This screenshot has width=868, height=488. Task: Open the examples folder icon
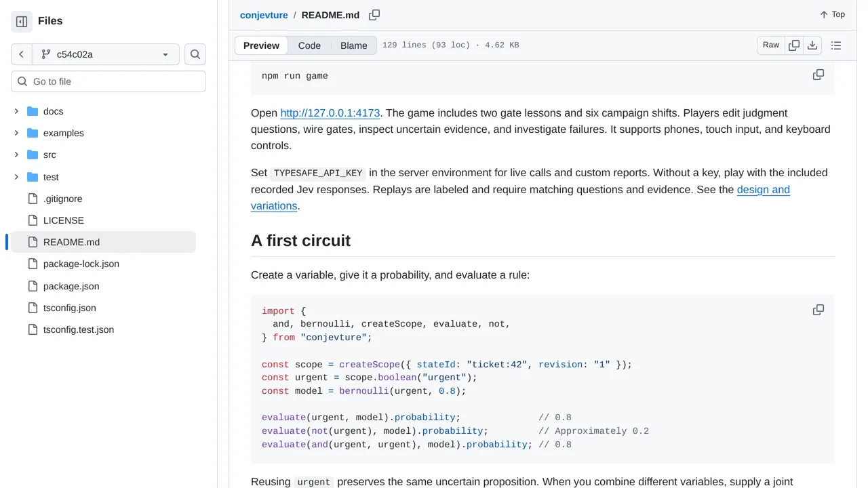pos(33,133)
